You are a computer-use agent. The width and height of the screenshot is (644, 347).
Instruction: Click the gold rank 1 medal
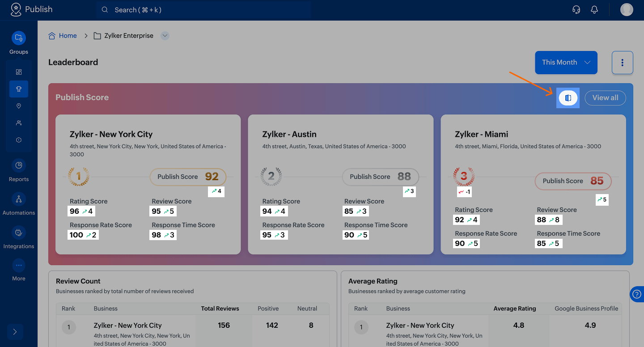coord(79,177)
